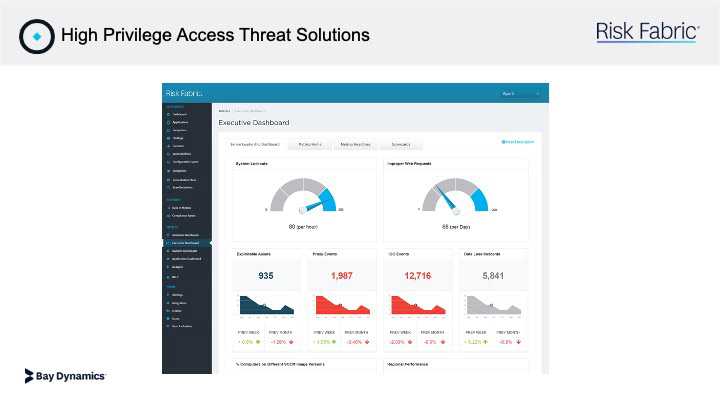Open Compliance Issues in the sidebar
The width and height of the screenshot is (720, 405).
(183, 215)
